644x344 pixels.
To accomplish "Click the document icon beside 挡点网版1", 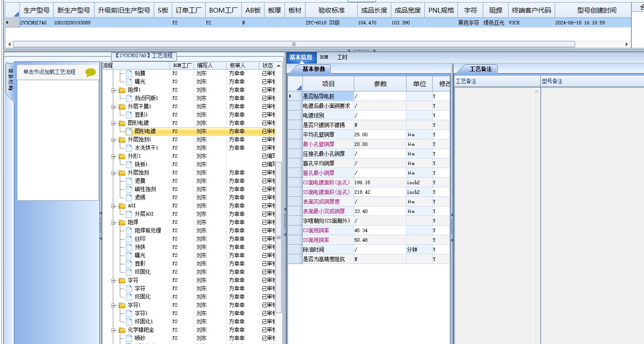I will point(129,98).
